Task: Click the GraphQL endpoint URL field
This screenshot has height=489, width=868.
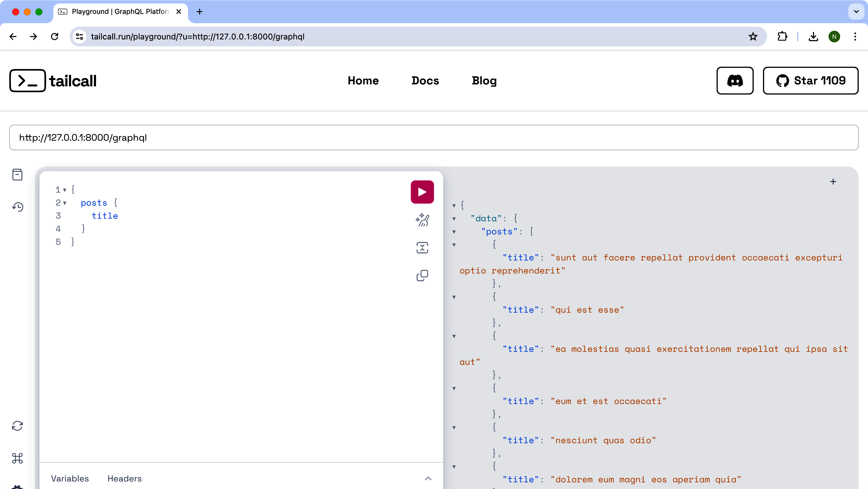Action: 433,137
